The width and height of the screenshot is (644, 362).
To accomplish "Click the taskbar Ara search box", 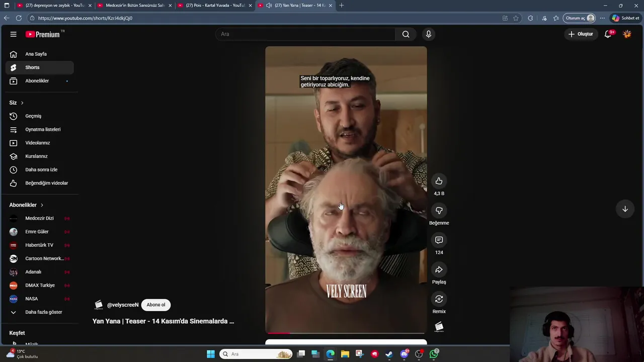I will click(257, 354).
